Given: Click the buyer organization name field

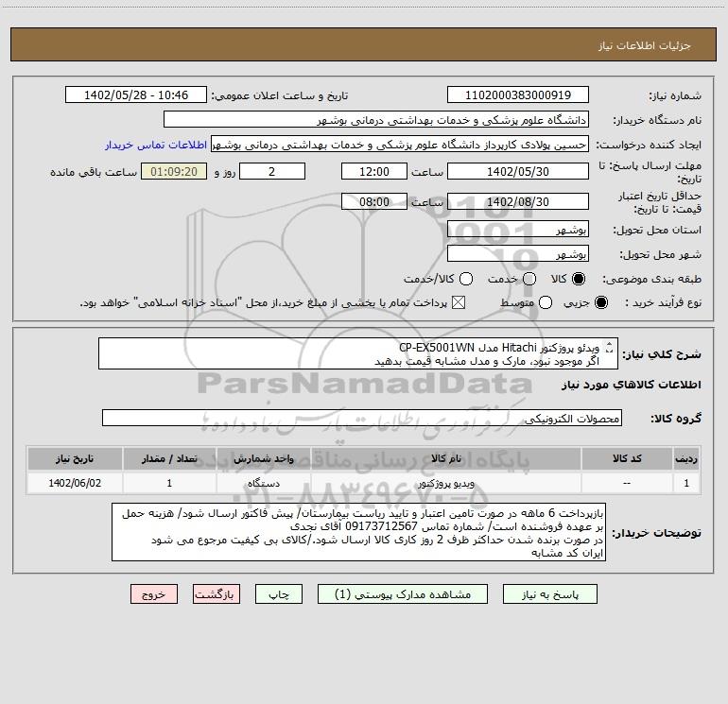Looking at the screenshot, I should point(376,120).
